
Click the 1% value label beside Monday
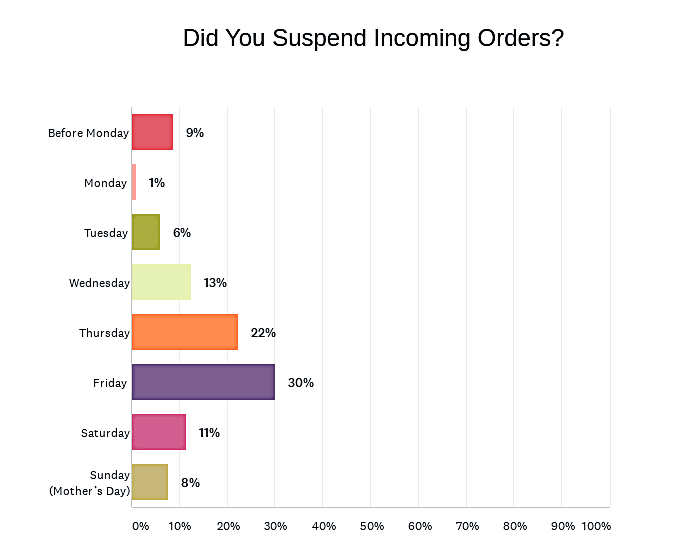(x=157, y=183)
